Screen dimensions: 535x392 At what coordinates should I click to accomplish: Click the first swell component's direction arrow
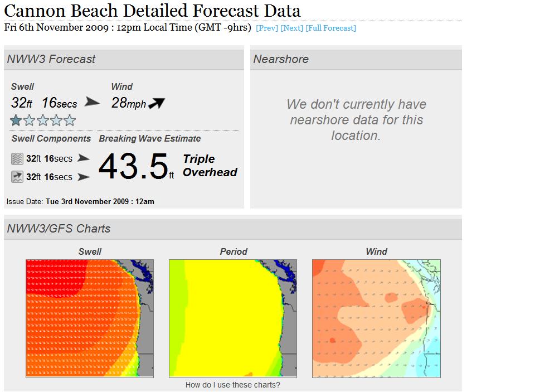coord(83,158)
